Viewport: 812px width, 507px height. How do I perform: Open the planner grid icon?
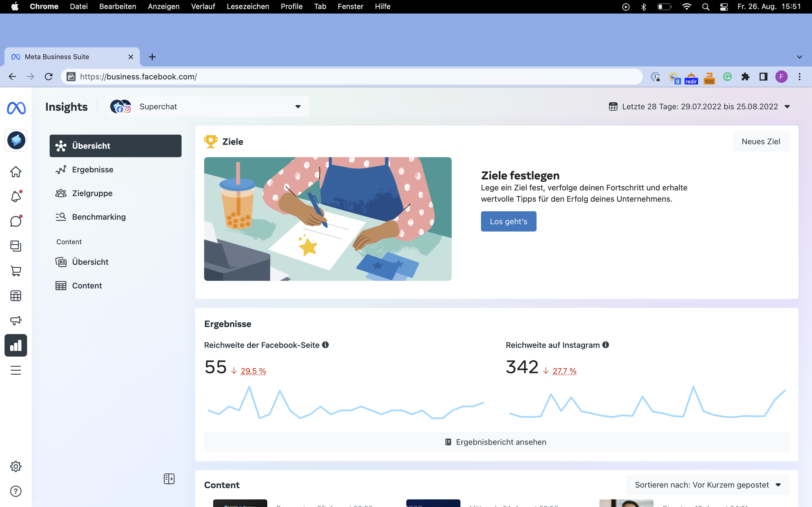point(16,296)
